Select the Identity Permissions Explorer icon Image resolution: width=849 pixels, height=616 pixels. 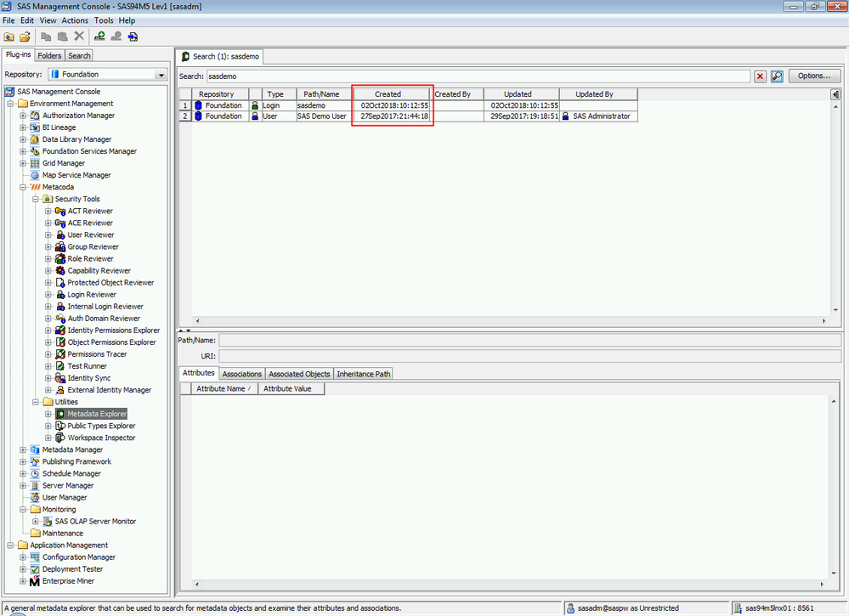coord(60,331)
